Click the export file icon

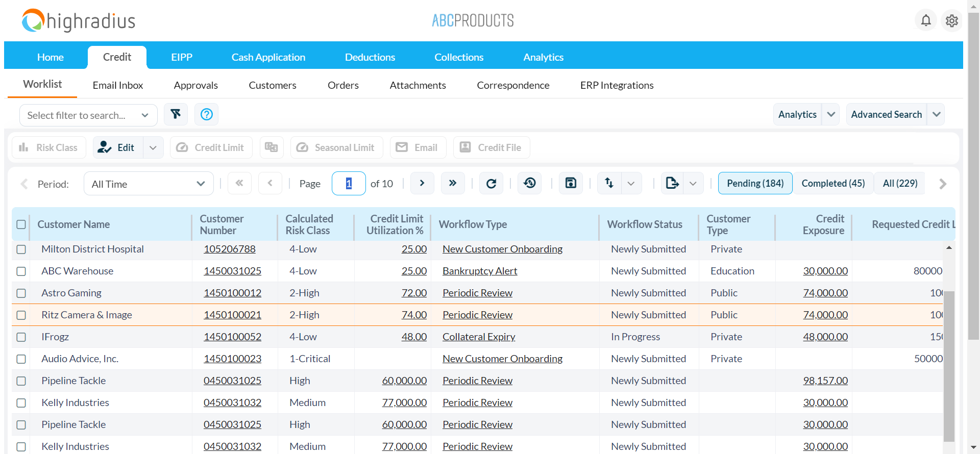(672, 183)
